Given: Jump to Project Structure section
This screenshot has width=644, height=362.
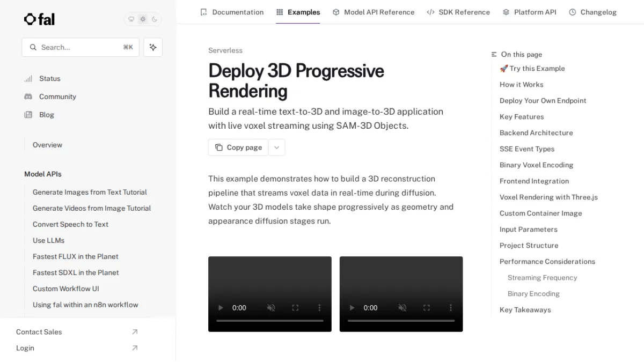Looking at the screenshot, I should coord(529,246).
